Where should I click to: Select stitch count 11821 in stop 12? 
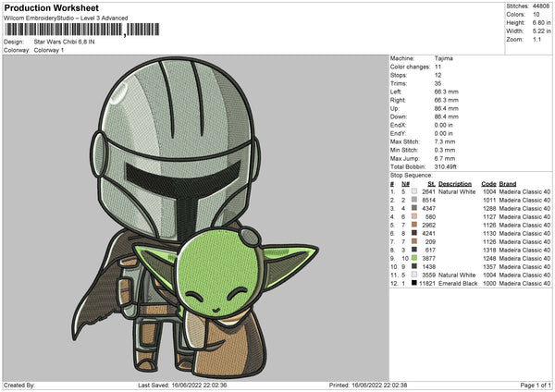(x=427, y=284)
